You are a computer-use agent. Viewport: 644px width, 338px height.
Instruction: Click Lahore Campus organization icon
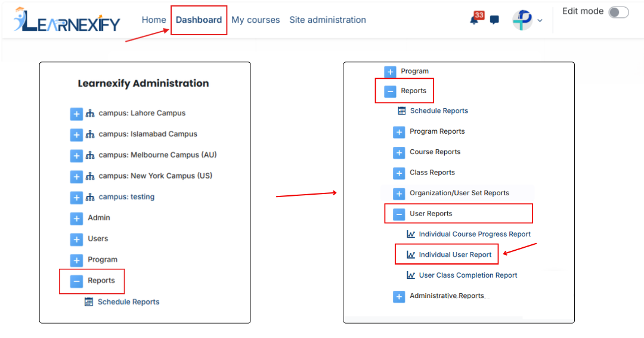click(x=90, y=113)
